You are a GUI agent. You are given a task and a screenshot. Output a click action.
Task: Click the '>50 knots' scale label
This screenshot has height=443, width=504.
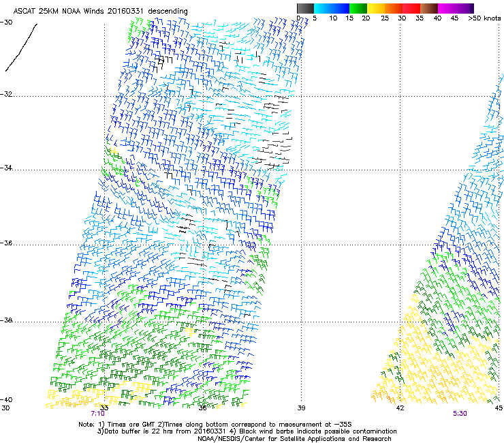pyautogui.click(x=484, y=18)
